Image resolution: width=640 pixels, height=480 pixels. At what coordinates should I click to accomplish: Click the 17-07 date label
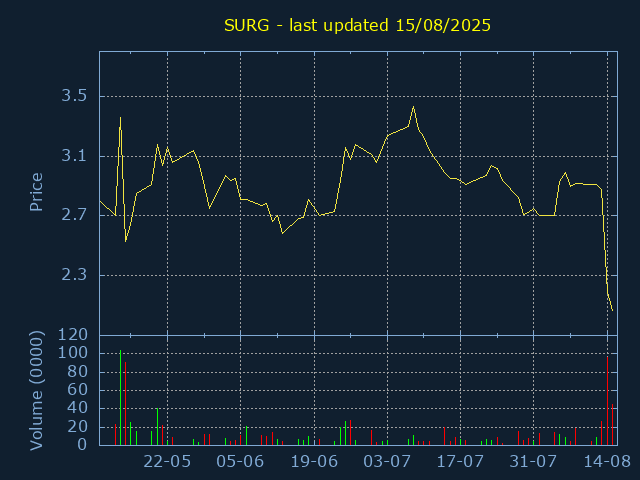(460, 462)
